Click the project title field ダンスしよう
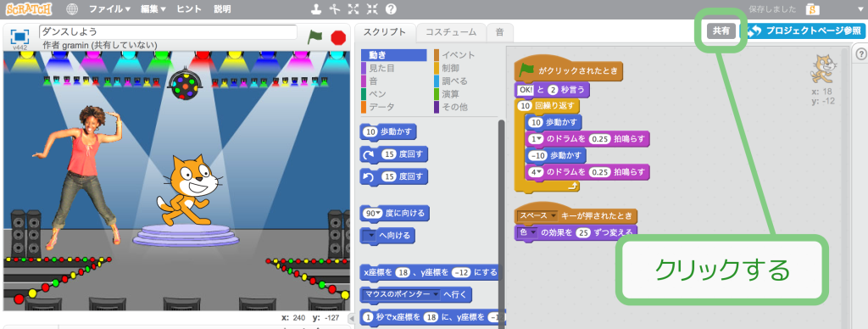This screenshot has height=329, width=868. click(169, 32)
